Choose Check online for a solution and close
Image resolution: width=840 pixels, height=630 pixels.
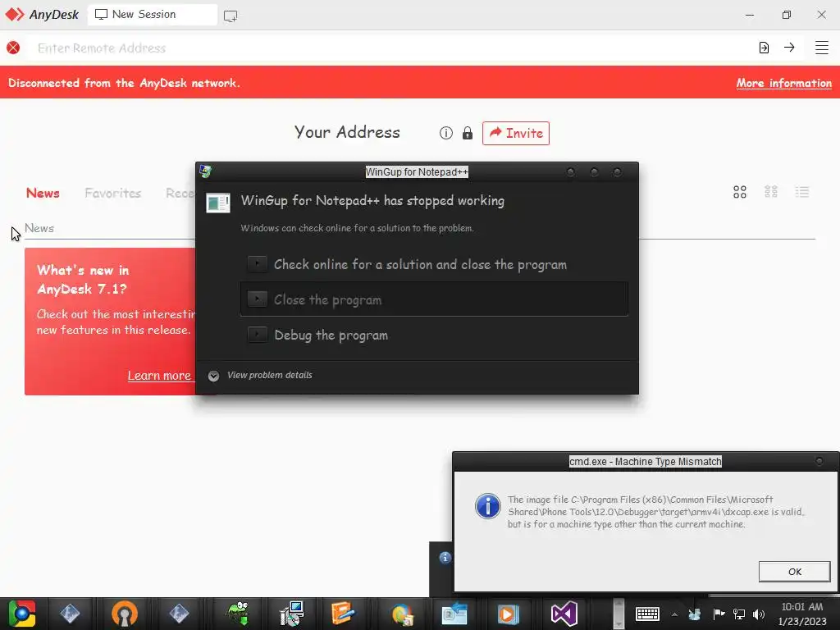pyautogui.click(x=434, y=264)
